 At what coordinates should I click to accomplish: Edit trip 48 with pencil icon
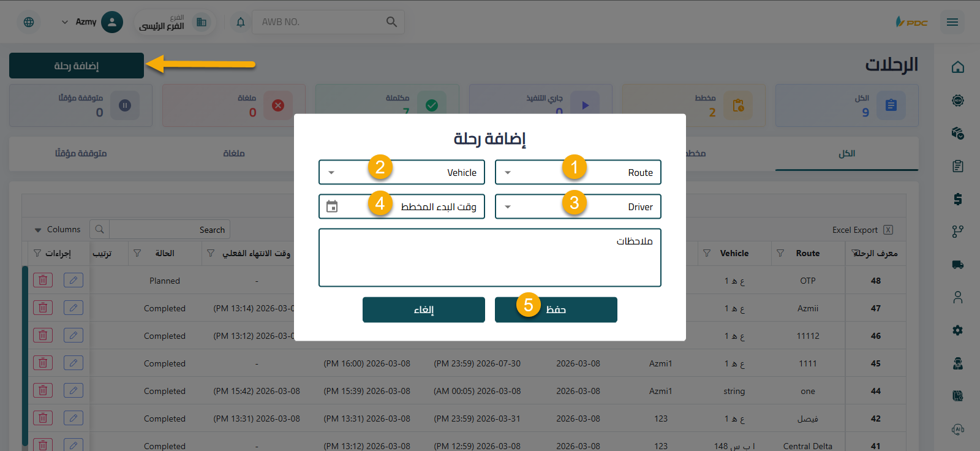click(73, 280)
